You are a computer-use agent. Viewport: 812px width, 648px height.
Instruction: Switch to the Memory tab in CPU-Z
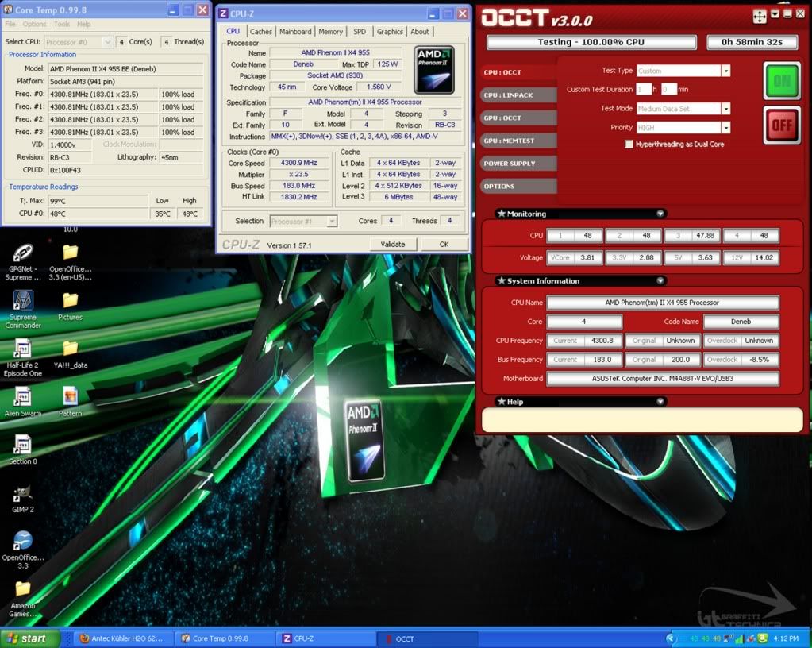point(330,32)
